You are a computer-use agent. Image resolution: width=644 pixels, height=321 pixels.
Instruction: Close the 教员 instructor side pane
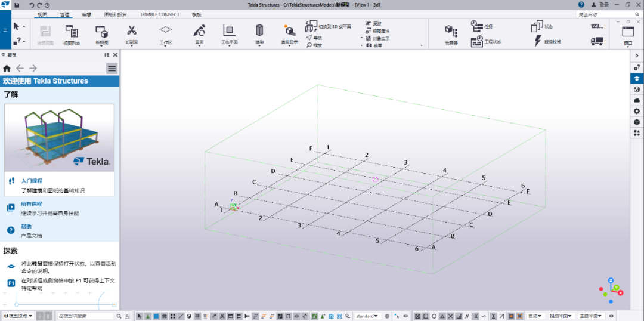(x=116, y=55)
